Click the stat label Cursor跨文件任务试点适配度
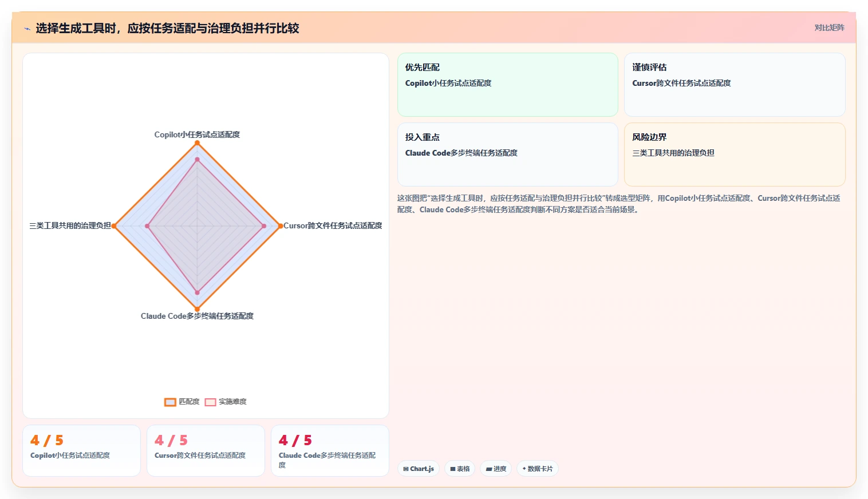This screenshot has height=499, width=868. tap(200, 456)
